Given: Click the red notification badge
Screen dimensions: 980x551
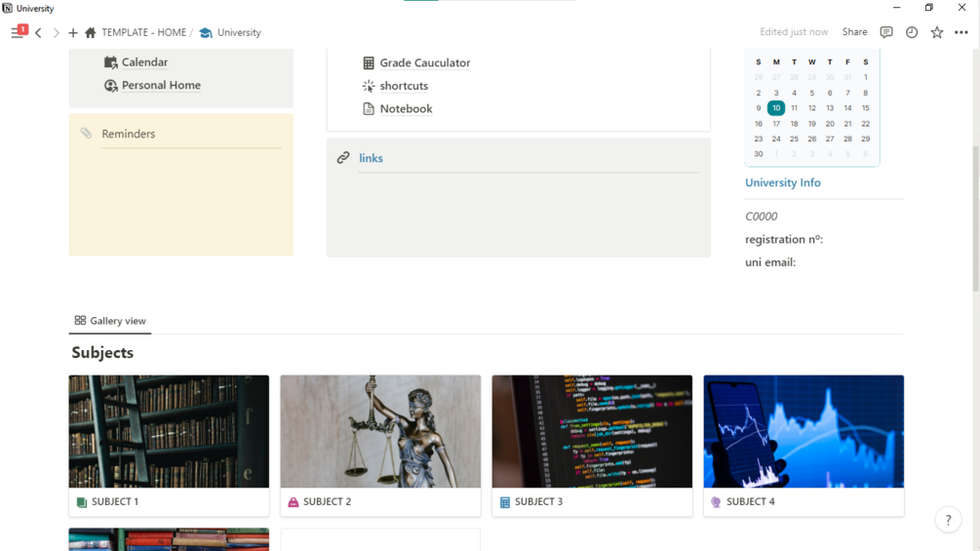Looking at the screenshot, I should click(x=22, y=28).
